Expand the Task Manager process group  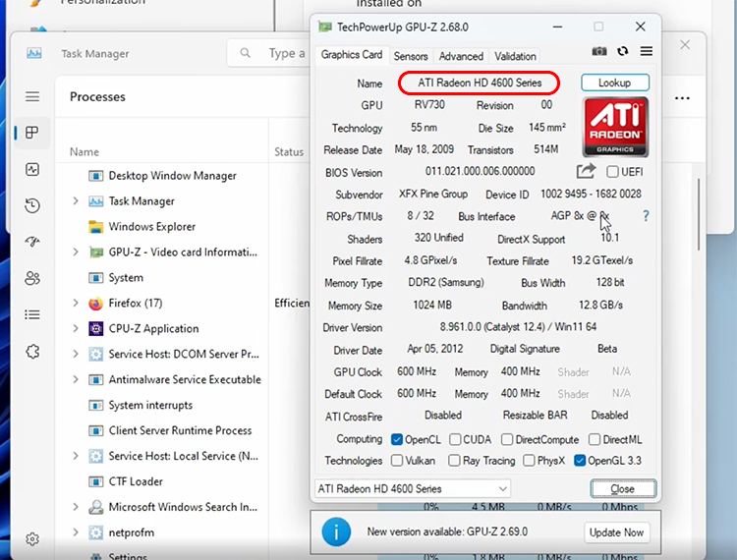pos(76,201)
